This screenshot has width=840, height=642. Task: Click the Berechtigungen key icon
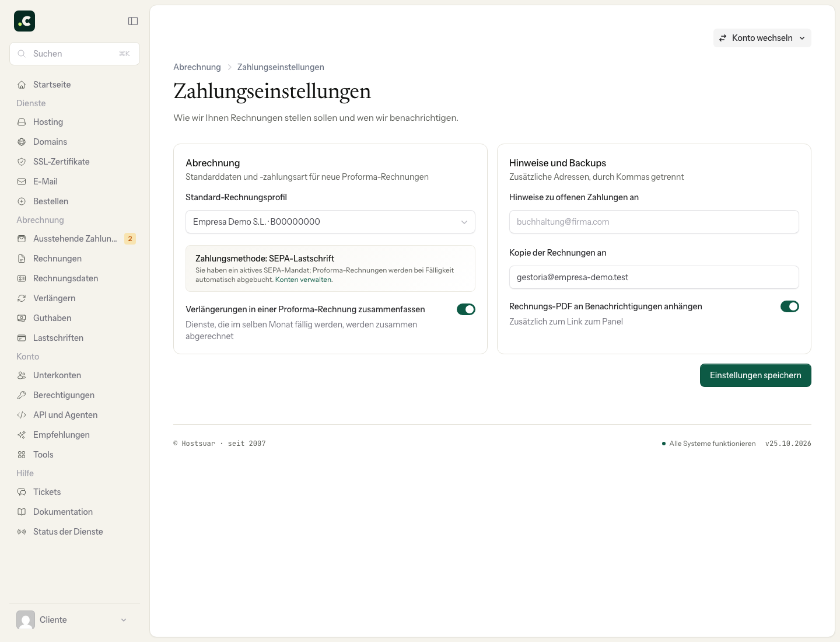(x=22, y=395)
